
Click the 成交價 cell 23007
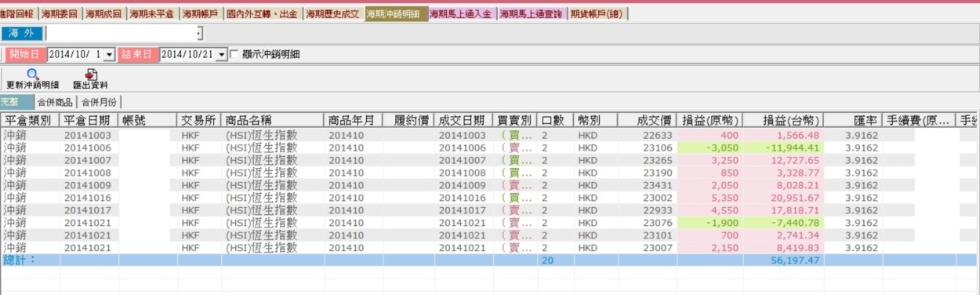coord(657,248)
